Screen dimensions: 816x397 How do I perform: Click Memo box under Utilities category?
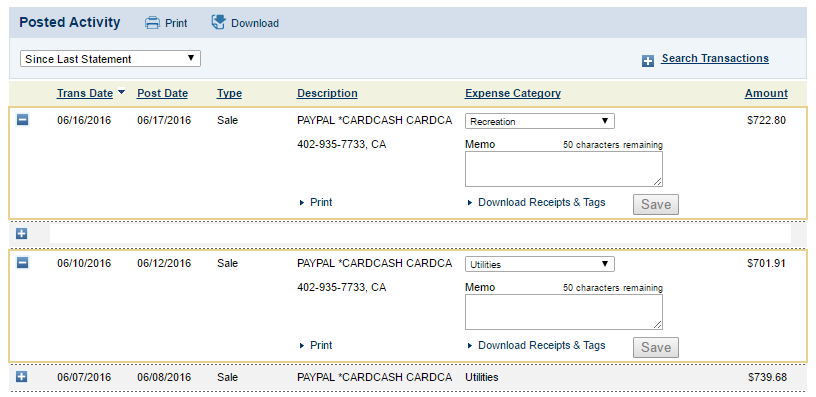click(x=564, y=312)
